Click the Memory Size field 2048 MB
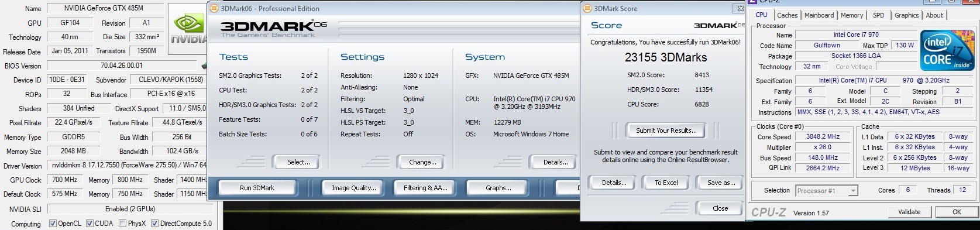Viewport: 980px width, 230px height. 73,151
